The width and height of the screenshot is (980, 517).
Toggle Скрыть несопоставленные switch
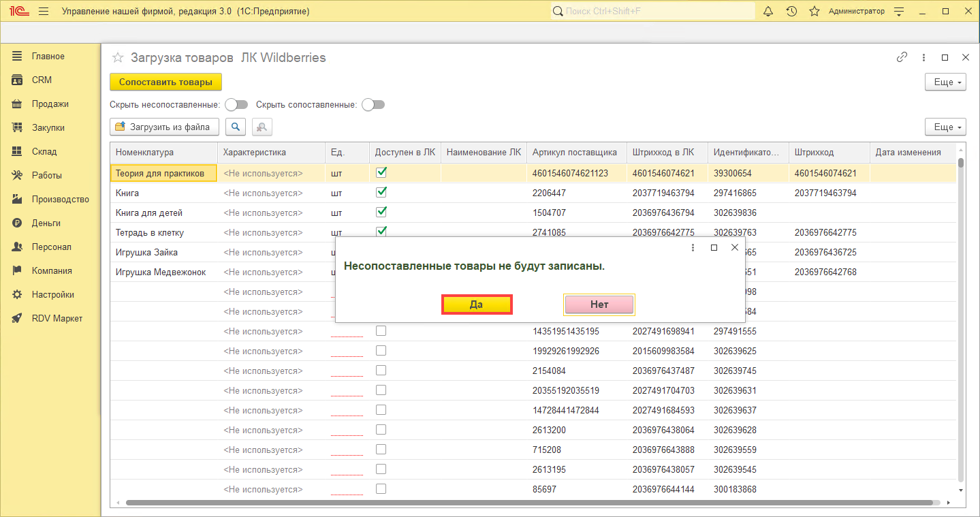pyautogui.click(x=236, y=105)
